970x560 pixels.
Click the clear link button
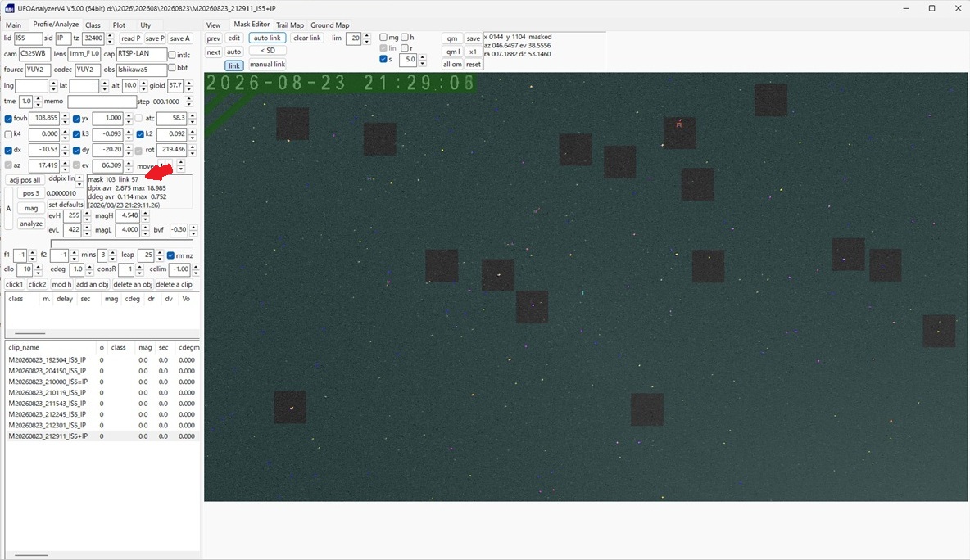tap(307, 38)
